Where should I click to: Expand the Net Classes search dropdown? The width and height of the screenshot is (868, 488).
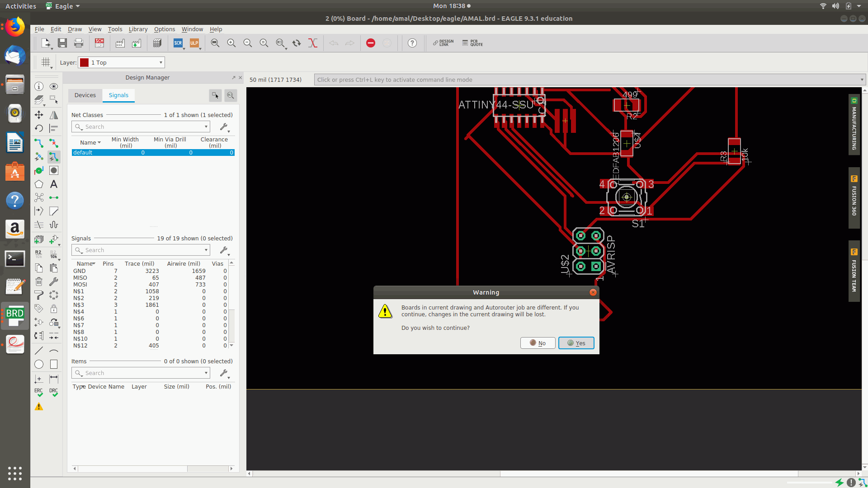[206, 127]
